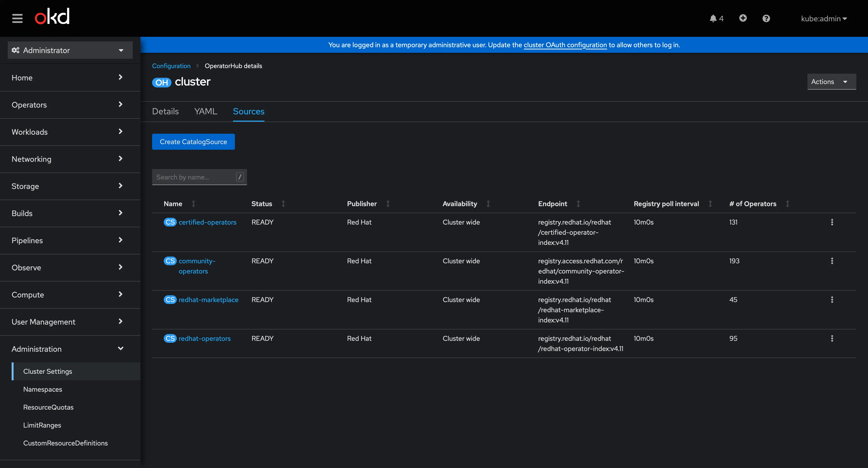
Task: Expand the Pipelines nav section
Action: (x=70, y=240)
